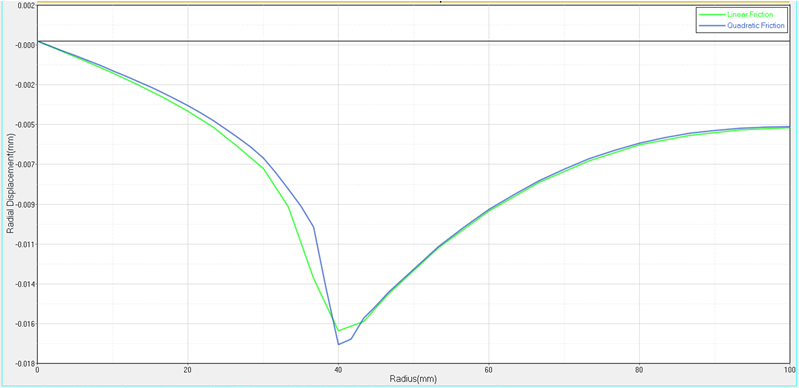Click the -0.009 label on displacement axis

click(24, 204)
